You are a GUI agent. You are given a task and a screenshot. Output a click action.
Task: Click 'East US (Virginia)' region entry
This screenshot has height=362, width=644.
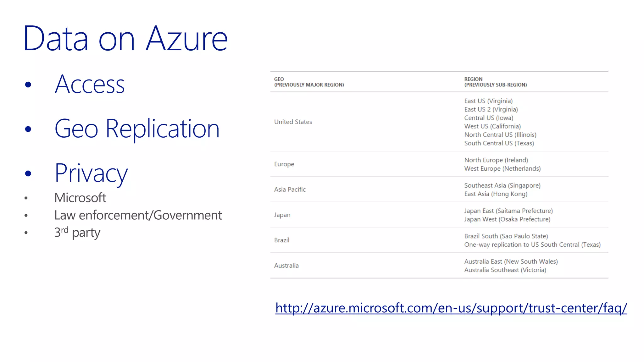pyautogui.click(x=488, y=101)
